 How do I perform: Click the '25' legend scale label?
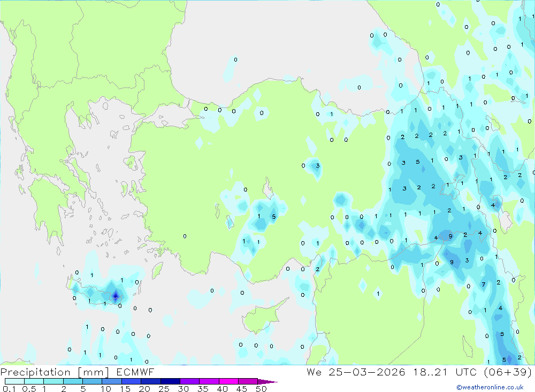(x=164, y=389)
